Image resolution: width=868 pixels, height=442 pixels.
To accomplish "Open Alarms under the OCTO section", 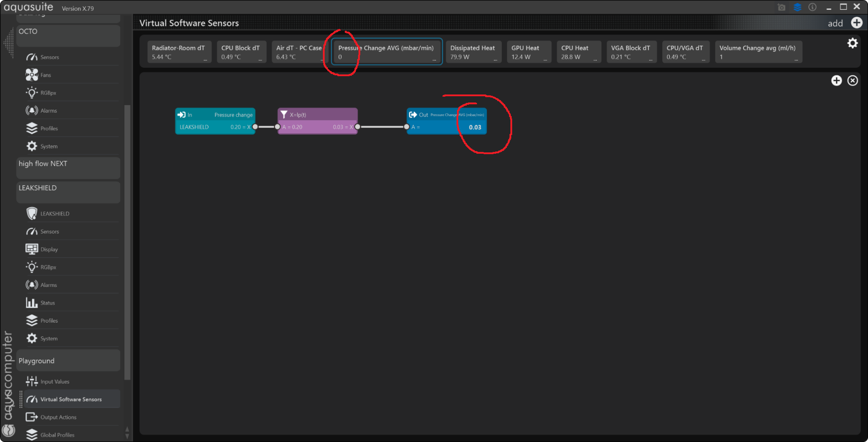I will click(72, 110).
